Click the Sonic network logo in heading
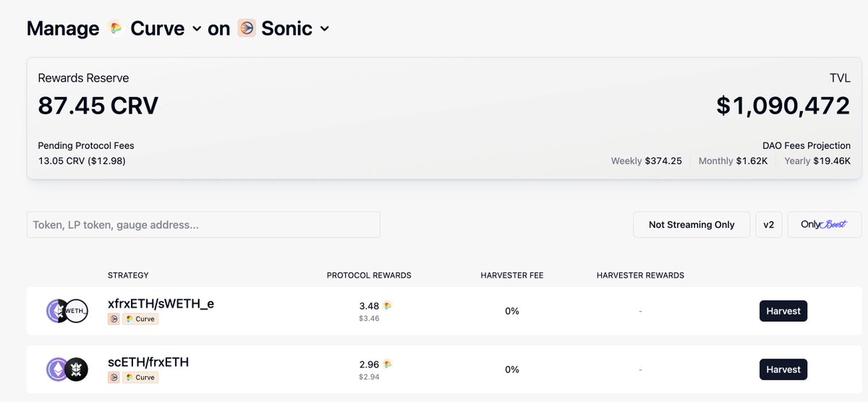 tap(246, 28)
